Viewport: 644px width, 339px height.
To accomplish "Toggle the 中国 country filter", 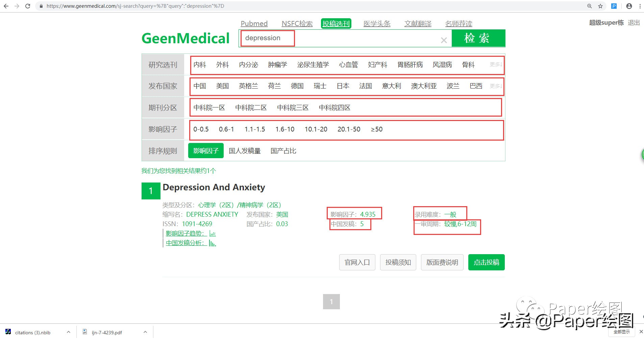I will (199, 86).
